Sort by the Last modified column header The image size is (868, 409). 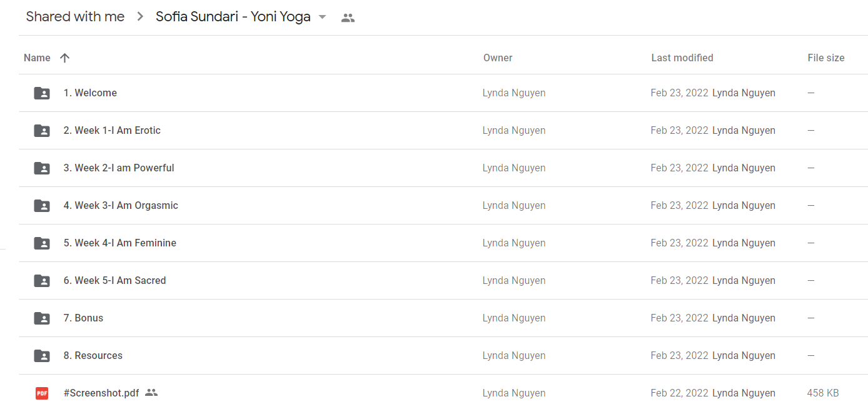682,58
